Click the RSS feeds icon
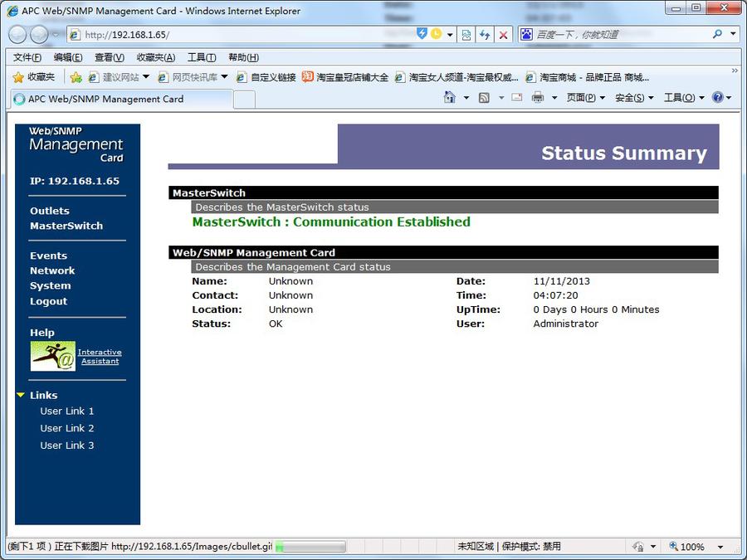The width and height of the screenshot is (747, 560). click(484, 98)
